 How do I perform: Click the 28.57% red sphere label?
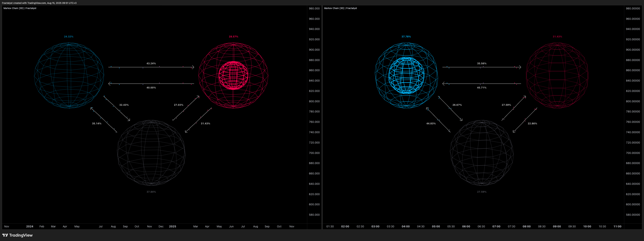234,37
